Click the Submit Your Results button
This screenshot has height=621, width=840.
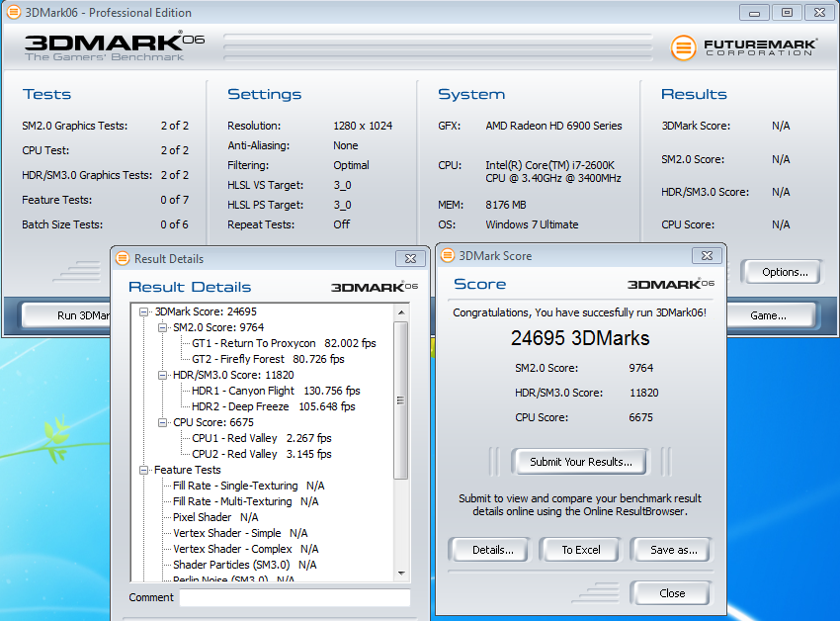click(x=580, y=462)
